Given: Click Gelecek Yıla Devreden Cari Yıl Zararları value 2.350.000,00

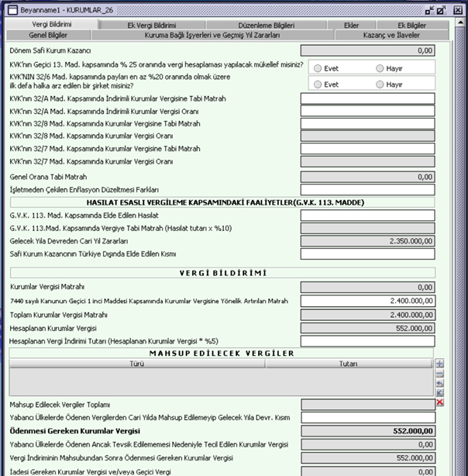Looking at the screenshot, I should 367,241.
